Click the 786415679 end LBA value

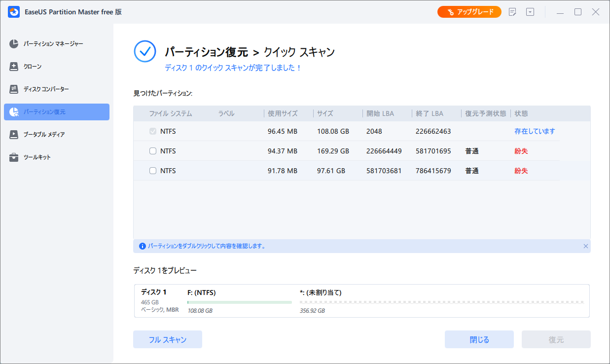(433, 171)
